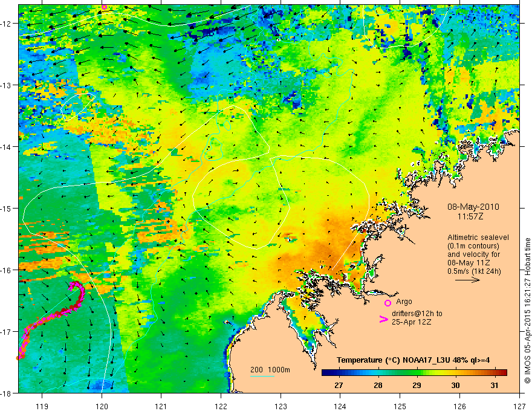Click the 'Argo' legend label

point(404,302)
